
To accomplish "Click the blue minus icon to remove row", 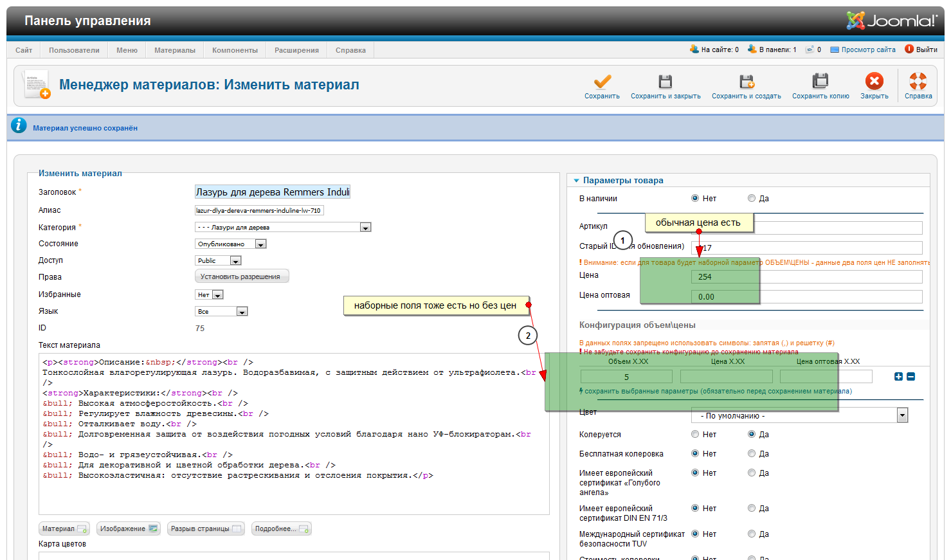I will pos(910,377).
